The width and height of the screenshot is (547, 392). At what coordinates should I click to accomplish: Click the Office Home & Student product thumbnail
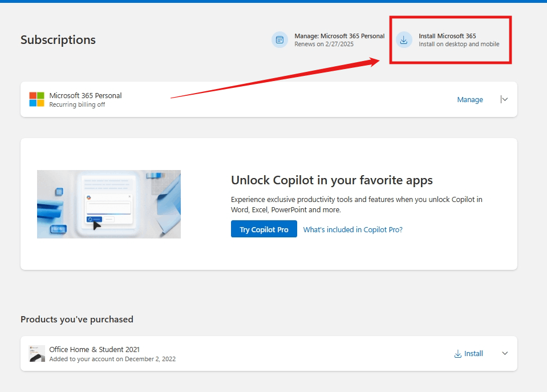click(37, 354)
